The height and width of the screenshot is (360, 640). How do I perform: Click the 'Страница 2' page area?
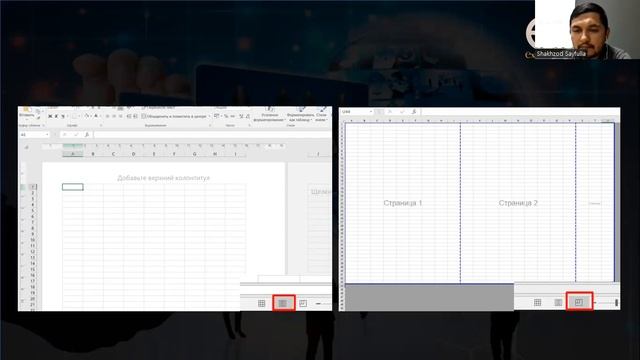pos(518,203)
